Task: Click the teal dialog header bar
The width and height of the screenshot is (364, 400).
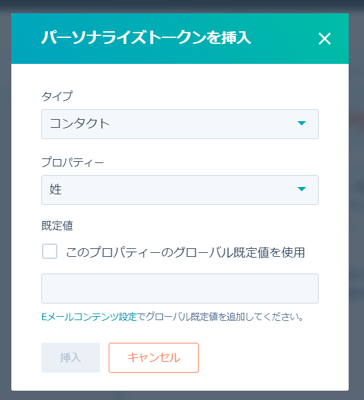Action: click(180, 39)
